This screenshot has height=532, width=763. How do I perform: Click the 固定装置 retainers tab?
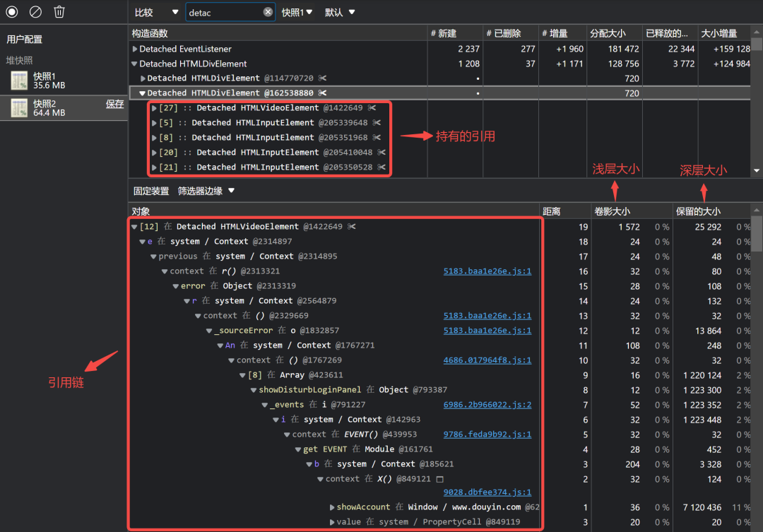tap(151, 191)
